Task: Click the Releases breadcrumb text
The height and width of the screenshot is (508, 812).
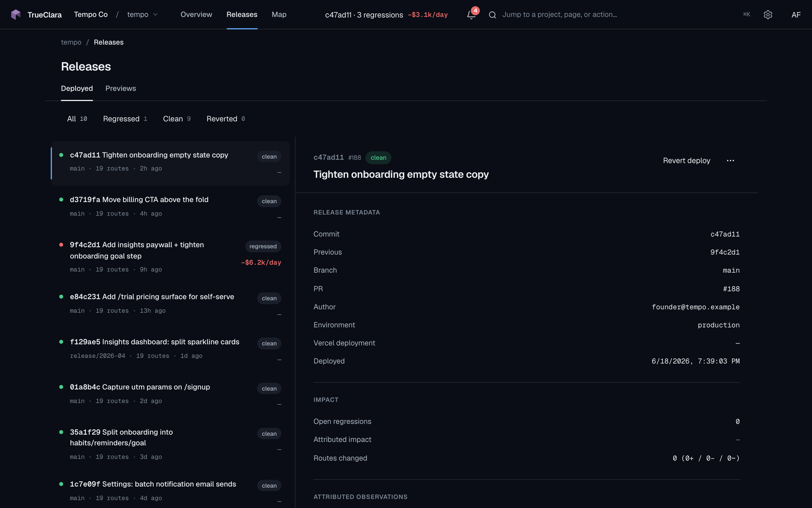Action: pyautogui.click(x=109, y=42)
